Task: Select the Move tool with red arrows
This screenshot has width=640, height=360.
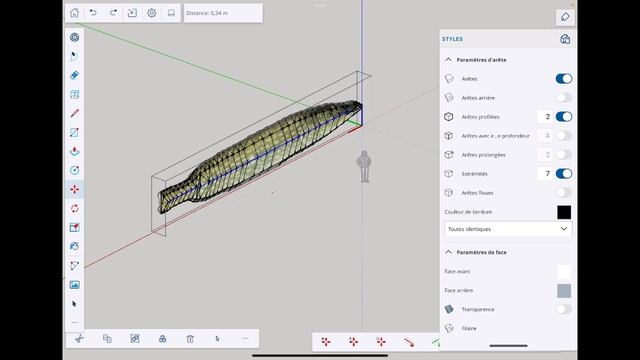Action: (74, 189)
